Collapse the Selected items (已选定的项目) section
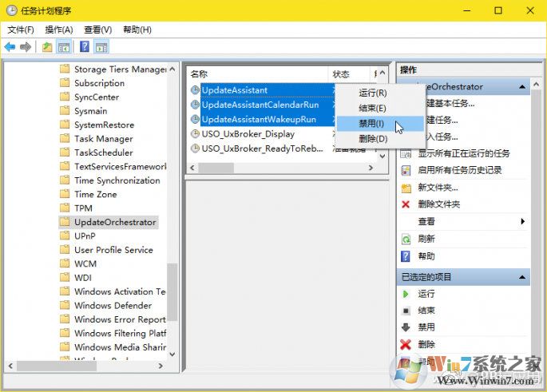547x392 pixels. click(x=522, y=277)
